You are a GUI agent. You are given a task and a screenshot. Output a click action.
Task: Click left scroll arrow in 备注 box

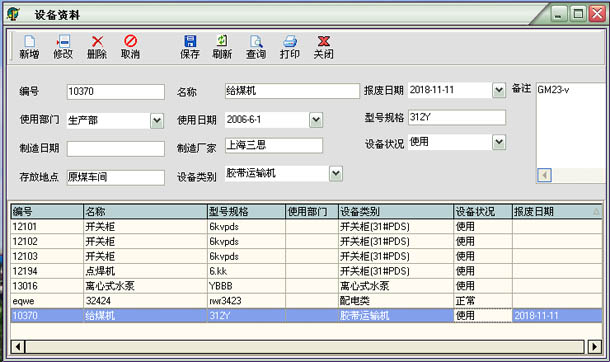544,175
